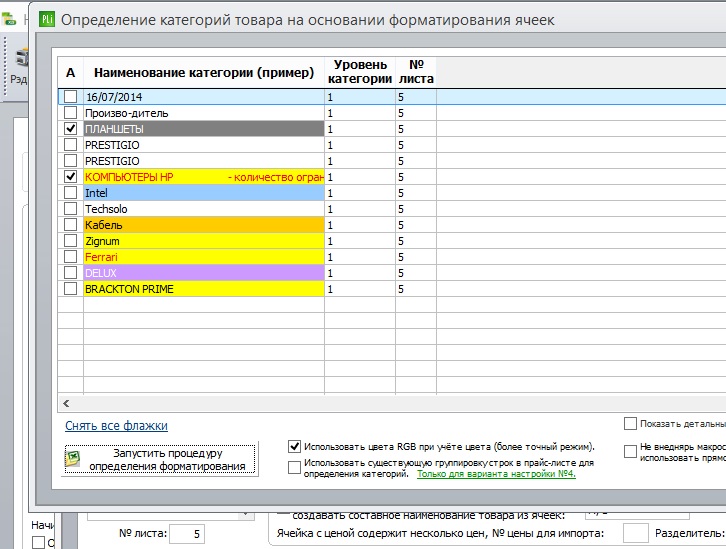Click 'Запустить процедуру определения форматирования' button
The height and width of the screenshot is (549, 726).
click(160, 459)
